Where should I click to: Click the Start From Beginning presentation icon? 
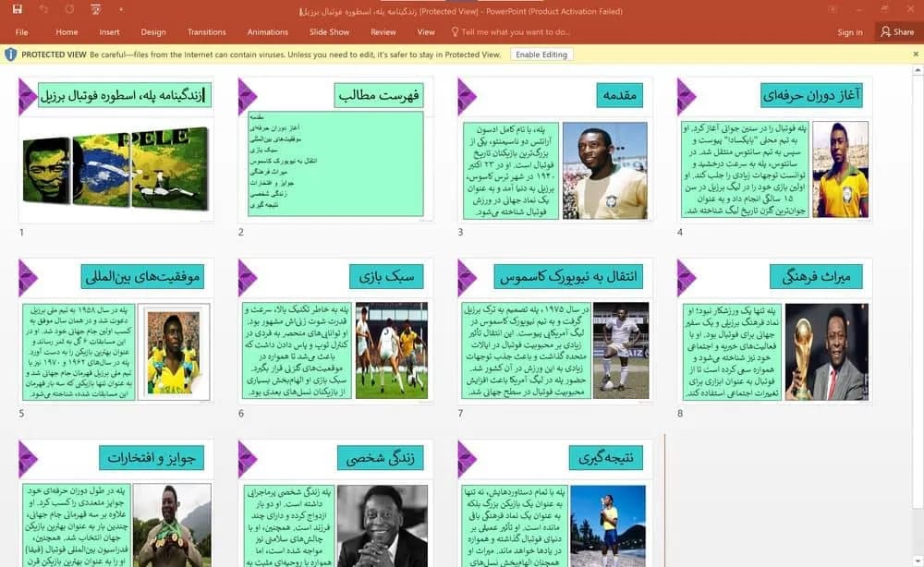pos(95,9)
